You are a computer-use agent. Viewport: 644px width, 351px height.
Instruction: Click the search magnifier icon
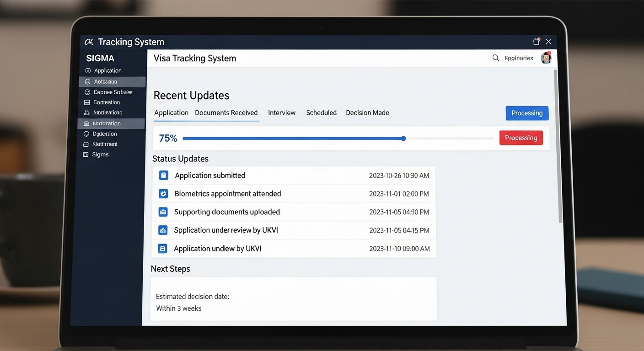(495, 58)
